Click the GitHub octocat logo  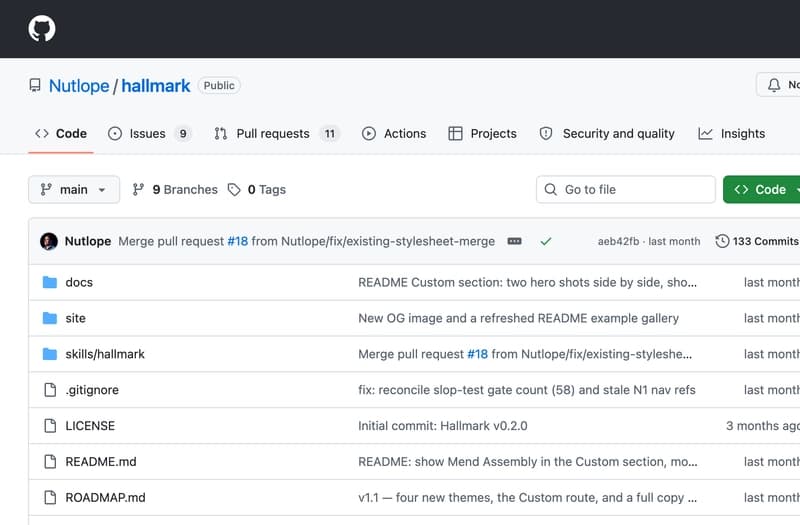[42, 29]
